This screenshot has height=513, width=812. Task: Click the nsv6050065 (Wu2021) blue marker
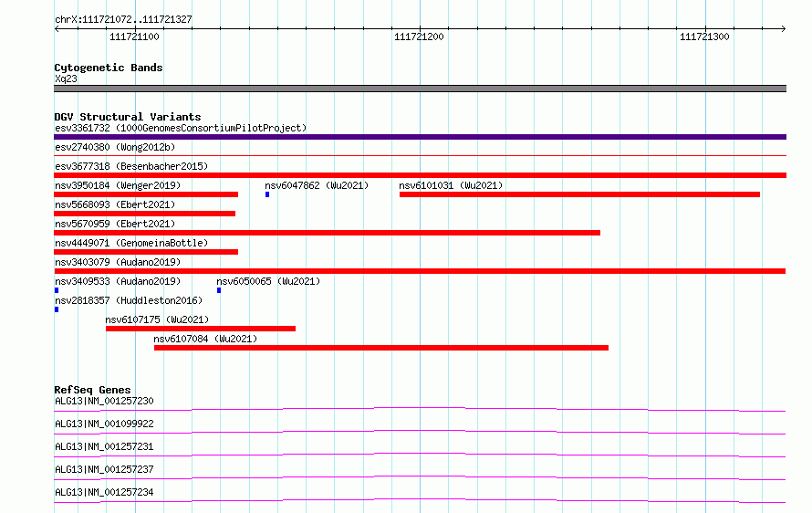pos(219,290)
